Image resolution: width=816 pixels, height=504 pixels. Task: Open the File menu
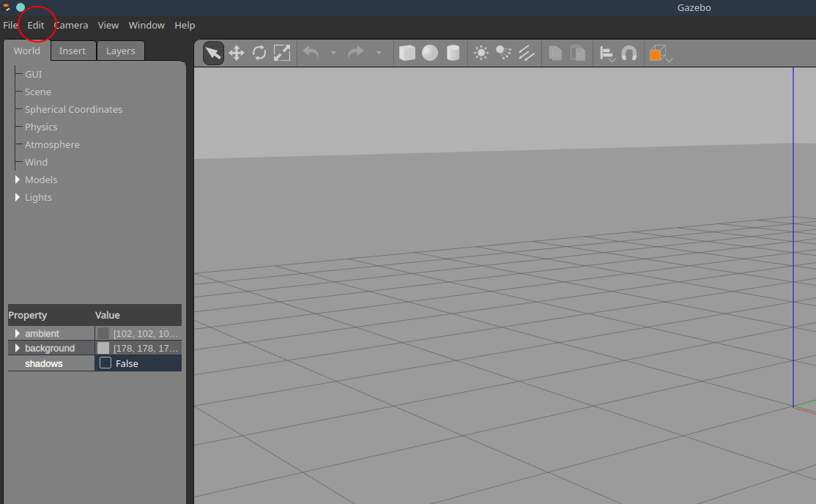(x=10, y=25)
